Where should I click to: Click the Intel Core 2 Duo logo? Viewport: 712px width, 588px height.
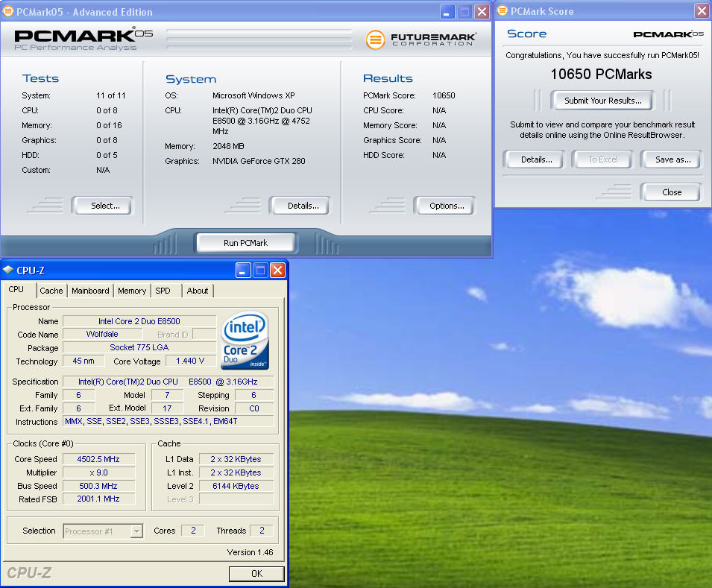pyautogui.click(x=245, y=341)
